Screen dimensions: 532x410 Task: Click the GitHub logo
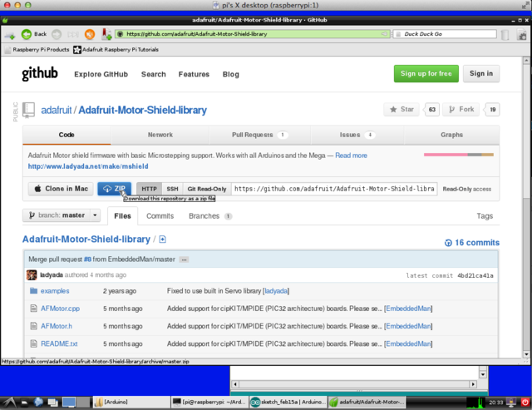pos(40,74)
